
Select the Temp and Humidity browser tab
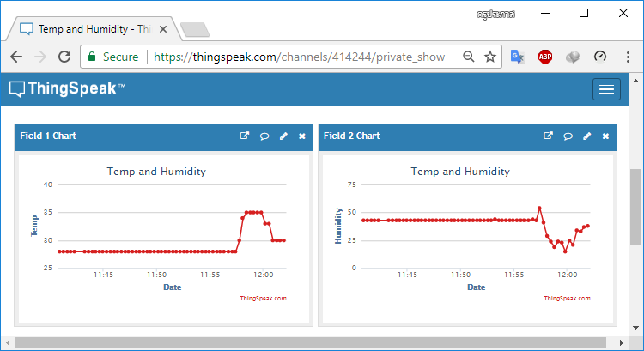(94, 28)
